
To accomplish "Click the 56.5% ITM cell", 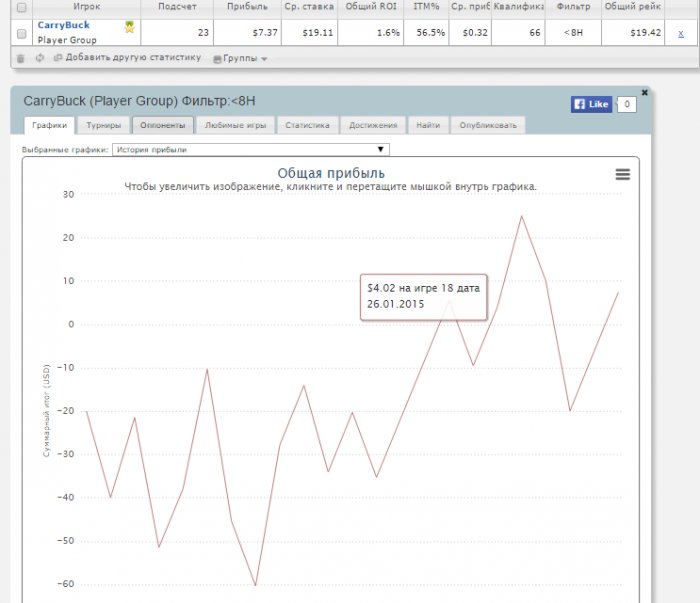I will pyautogui.click(x=426, y=33).
